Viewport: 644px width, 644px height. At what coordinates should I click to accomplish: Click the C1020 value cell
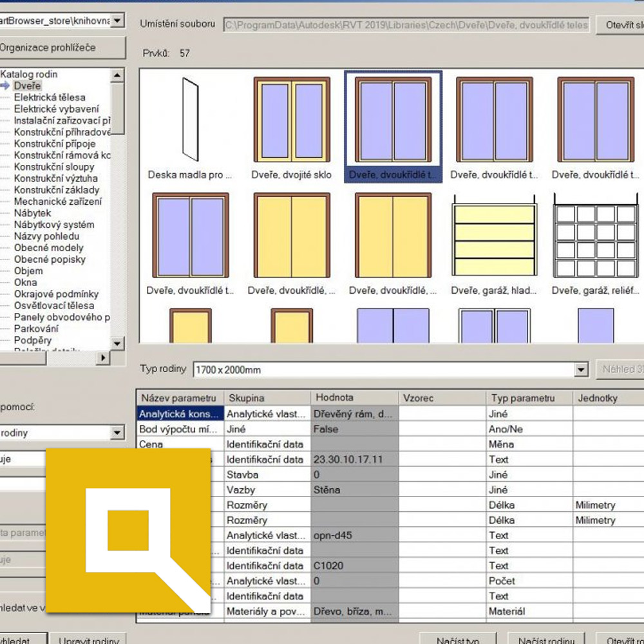(354, 565)
